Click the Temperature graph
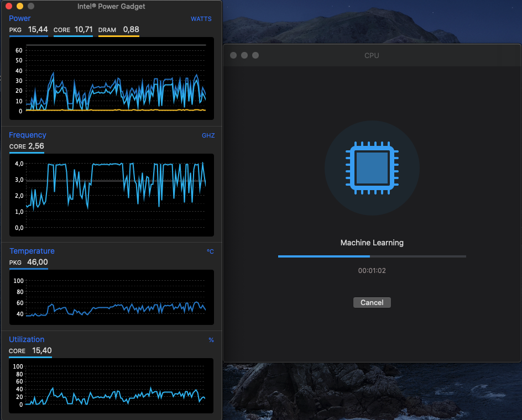 pos(112,297)
